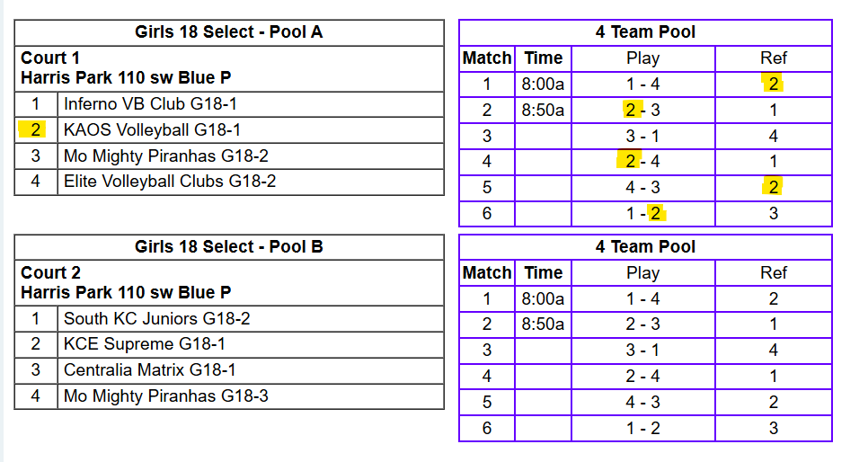Click the highlighted 2 - 4 play cell
The image size is (868, 462).
pos(642,163)
